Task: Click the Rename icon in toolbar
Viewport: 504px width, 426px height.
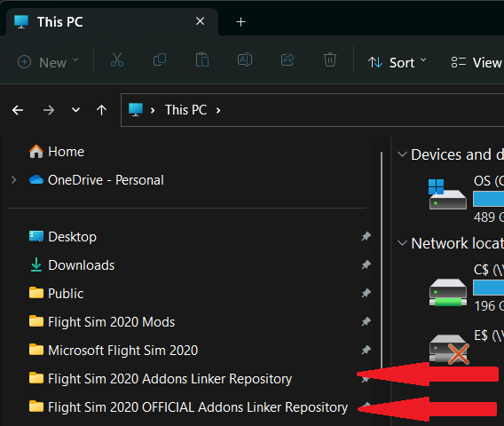Action: click(x=245, y=59)
